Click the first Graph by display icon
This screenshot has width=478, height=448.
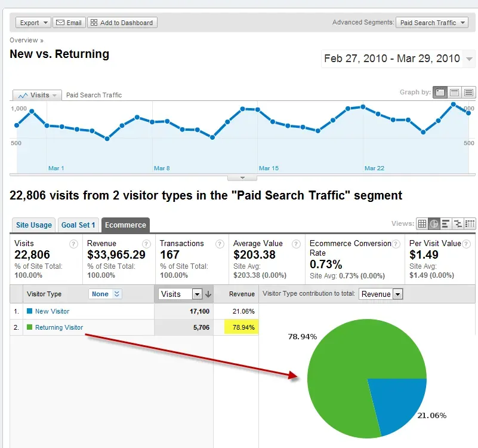click(x=440, y=93)
